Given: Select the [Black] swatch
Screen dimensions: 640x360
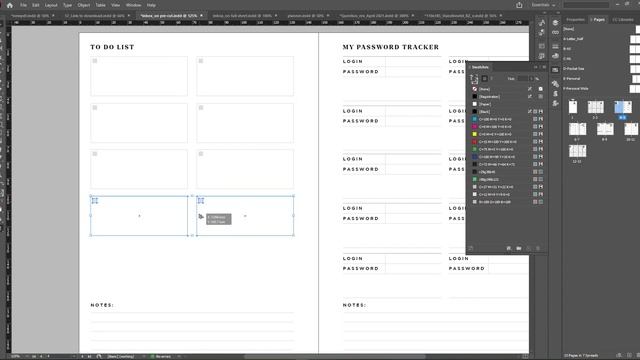Looking at the screenshot, I should [x=507, y=111].
